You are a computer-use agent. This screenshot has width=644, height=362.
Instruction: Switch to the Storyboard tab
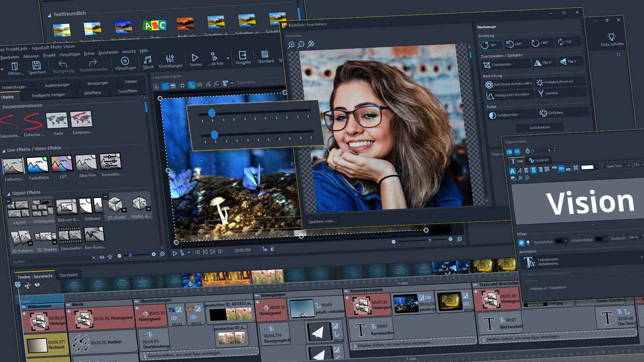pos(68,275)
